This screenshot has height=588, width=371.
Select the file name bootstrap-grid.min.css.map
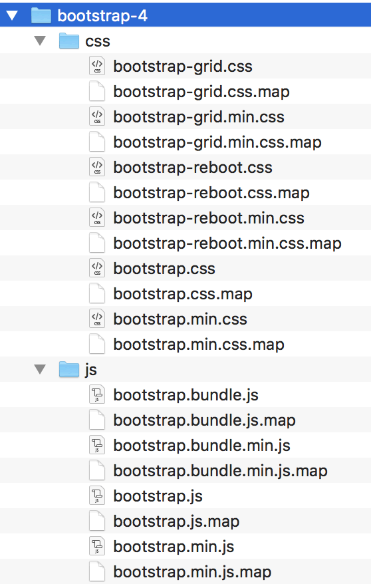[217, 142]
